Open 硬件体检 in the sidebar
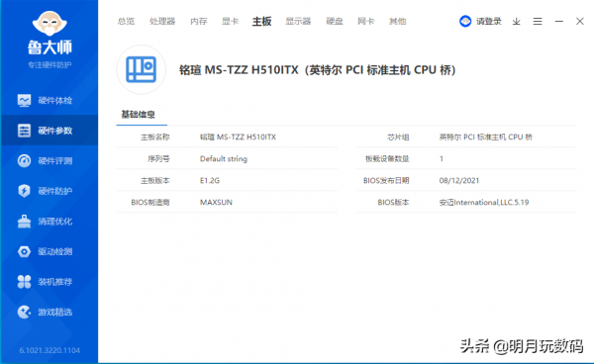This screenshot has width=594, height=364. point(49,100)
